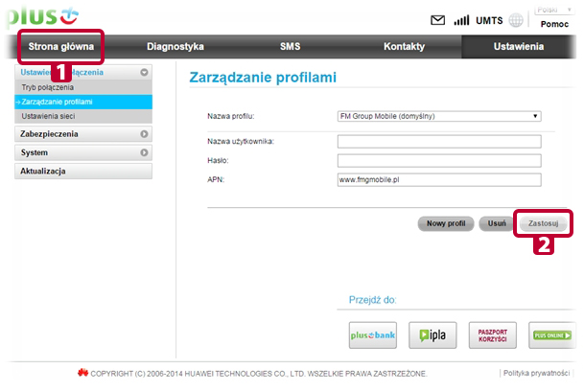This screenshot has height=392, width=584.
Task: Click the UMTS network status text
Action: pos(489,20)
